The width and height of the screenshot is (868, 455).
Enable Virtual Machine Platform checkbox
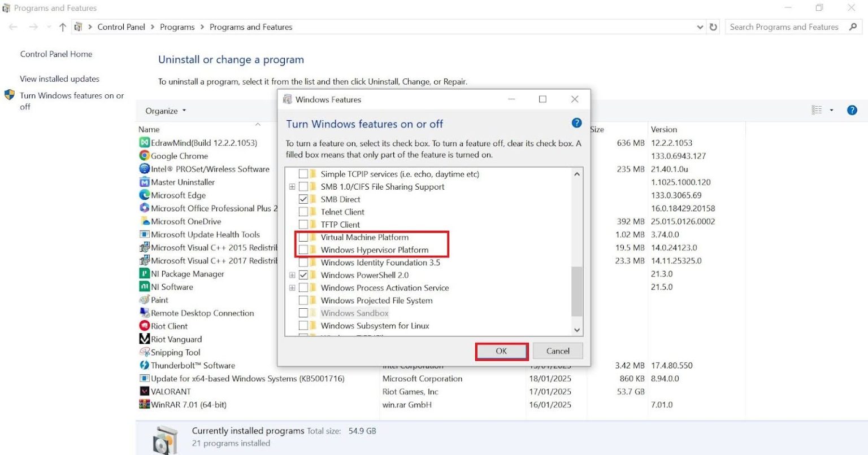point(303,237)
